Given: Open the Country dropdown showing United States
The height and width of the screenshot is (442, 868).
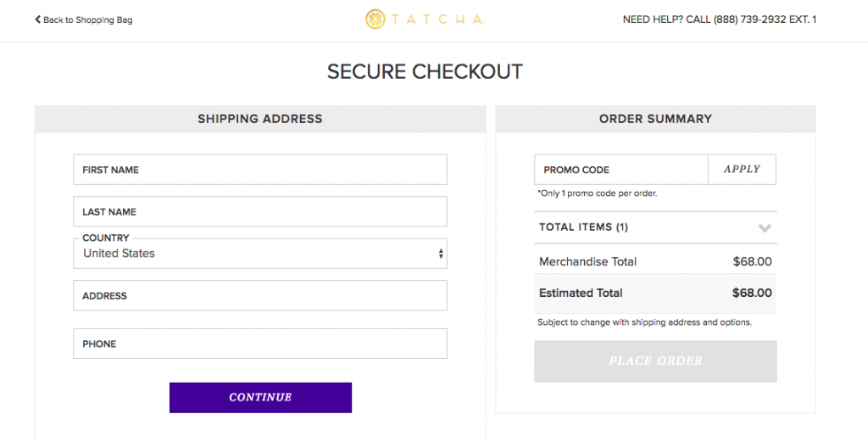Looking at the screenshot, I should tap(259, 254).
